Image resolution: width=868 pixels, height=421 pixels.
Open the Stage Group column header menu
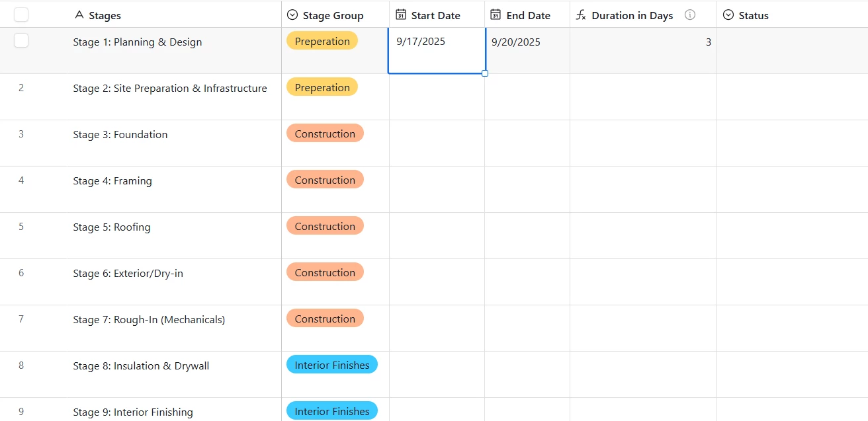(333, 15)
